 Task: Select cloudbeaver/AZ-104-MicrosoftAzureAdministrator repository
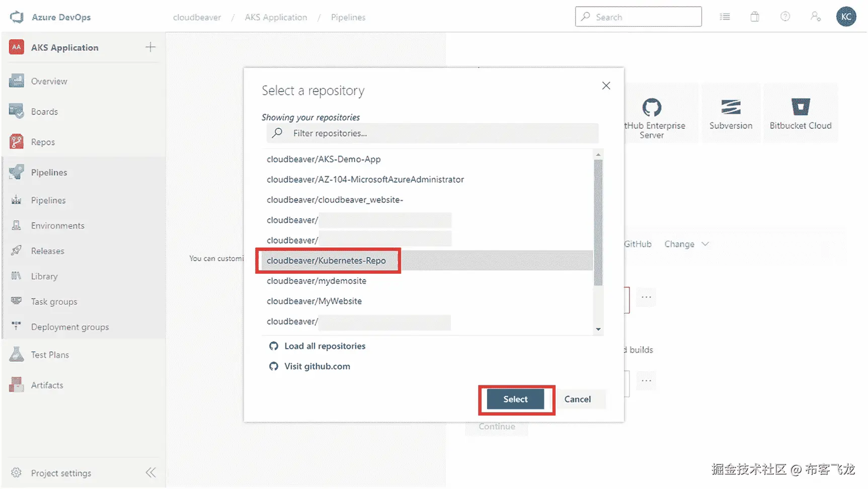(x=427, y=180)
